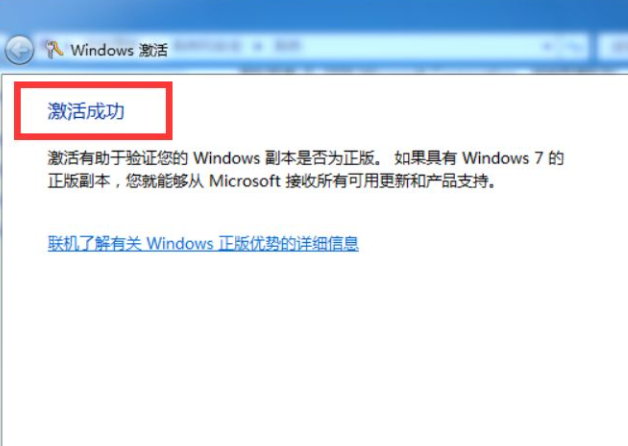Click the keys icon beside Windows 激活
Image resolution: width=628 pixels, height=446 pixels.
tap(54, 50)
